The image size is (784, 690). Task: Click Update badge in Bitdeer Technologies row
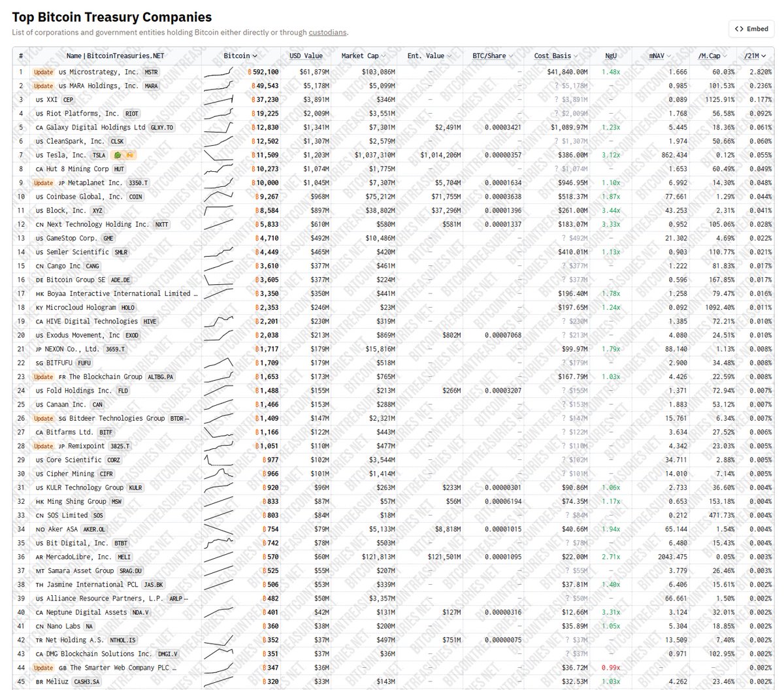pos(43,418)
